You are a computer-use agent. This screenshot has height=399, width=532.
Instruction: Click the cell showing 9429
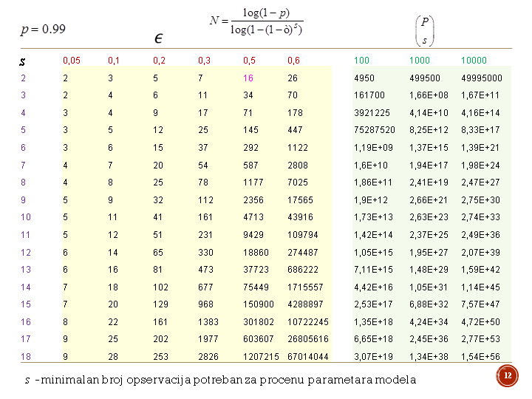(253, 235)
